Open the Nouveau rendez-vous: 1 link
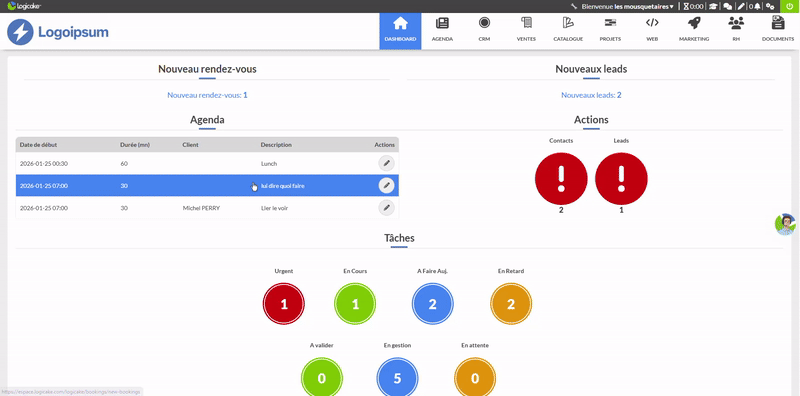Screen dimensions: 800x396 [207, 95]
